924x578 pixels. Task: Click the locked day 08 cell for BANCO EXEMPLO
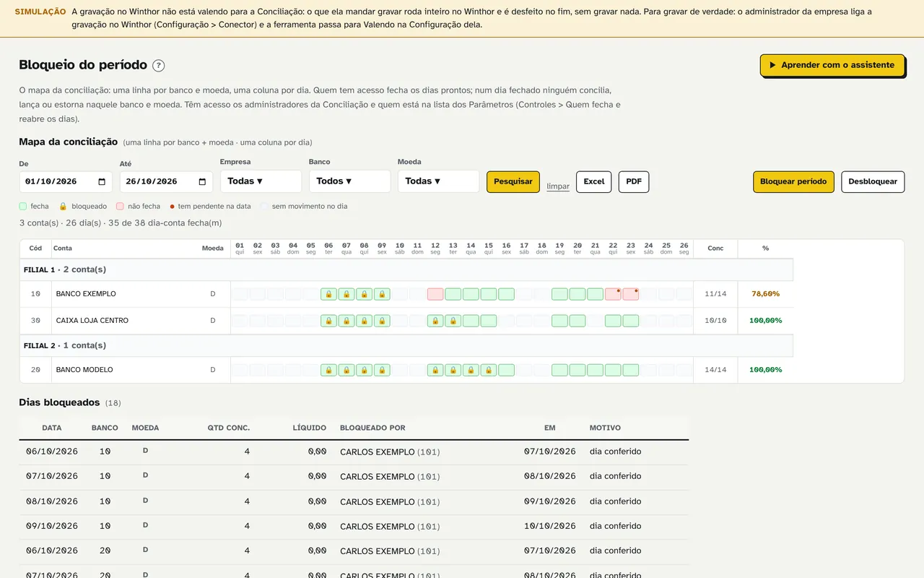(365, 294)
